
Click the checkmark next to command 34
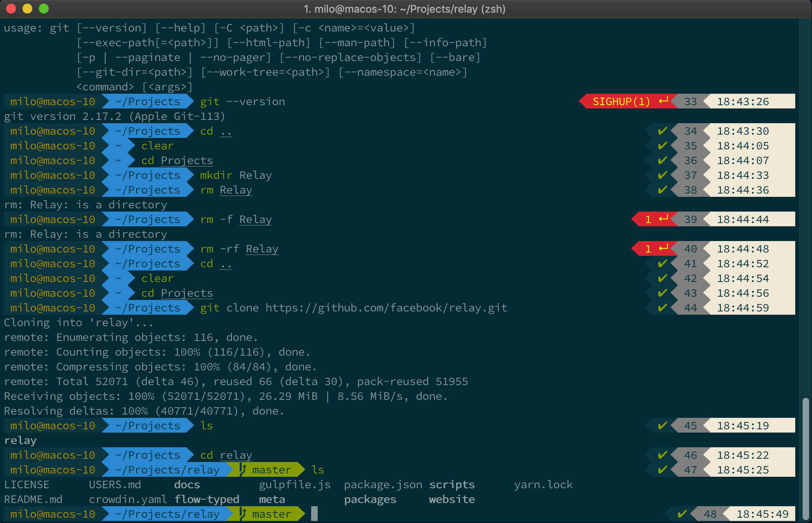[662, 131]
